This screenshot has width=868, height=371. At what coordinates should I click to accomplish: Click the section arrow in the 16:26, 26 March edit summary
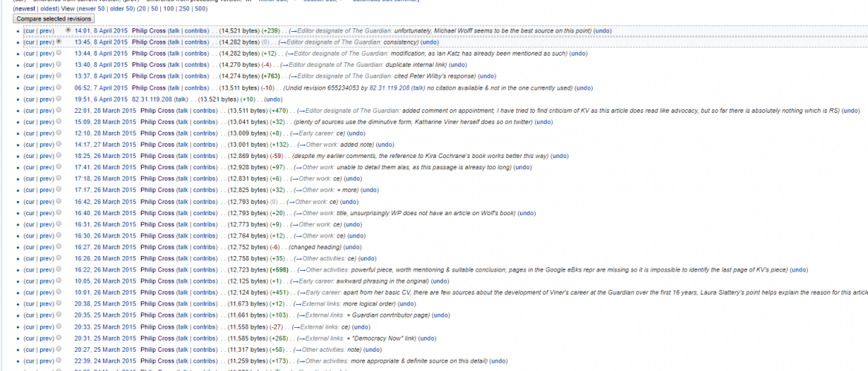pos(297,259)
